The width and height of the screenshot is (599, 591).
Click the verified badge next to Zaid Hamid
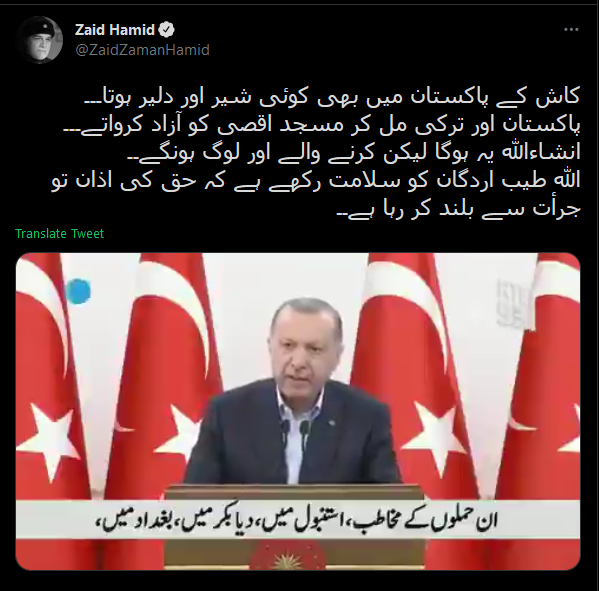point(167,30)
